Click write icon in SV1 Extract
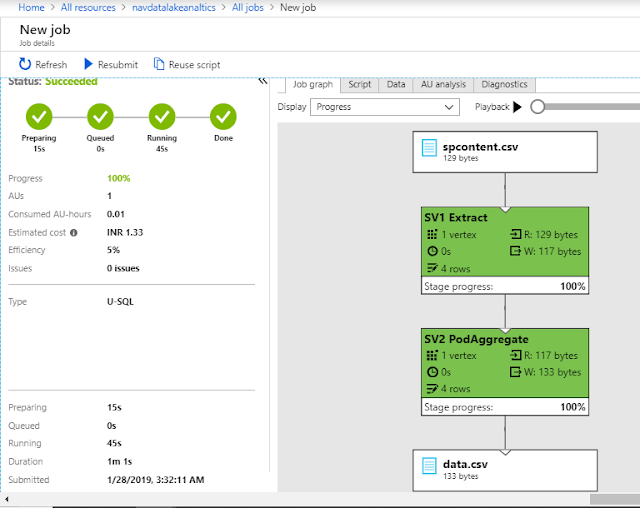The width and height of the screenshot is (640, 508). pyautogui.click(x=516, y=251)
